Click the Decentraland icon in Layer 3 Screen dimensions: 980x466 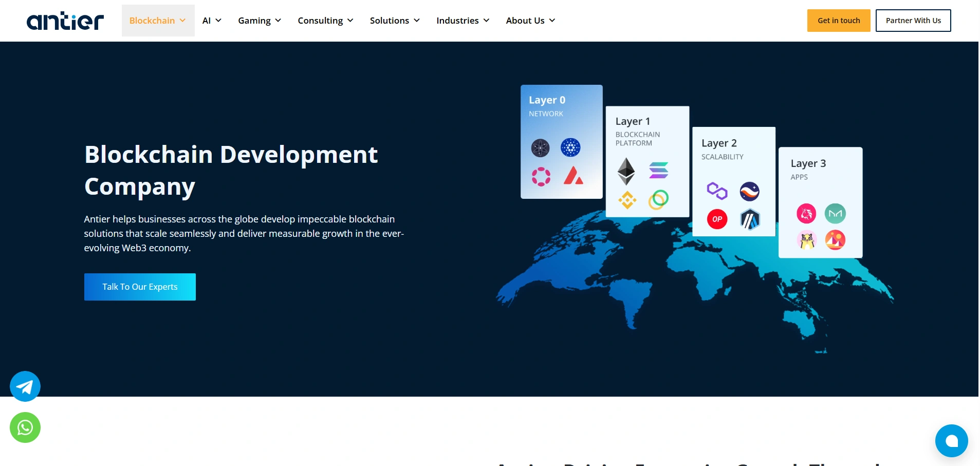(x=835, y=240)
